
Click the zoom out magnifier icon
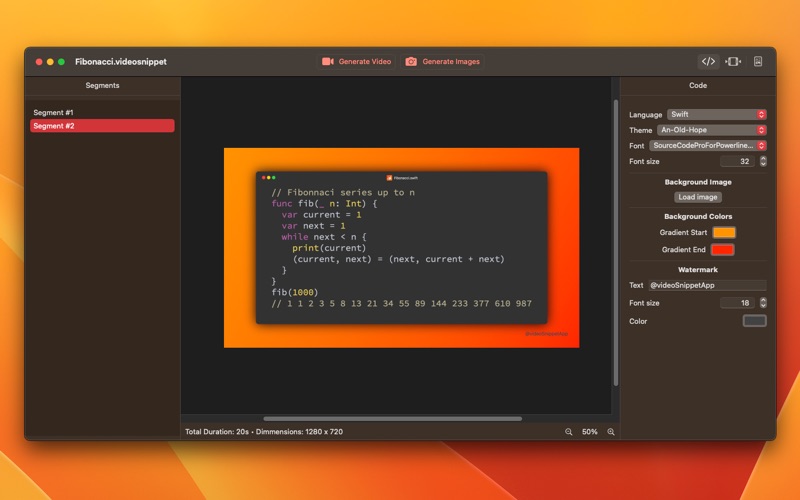(x=568, y=432)
